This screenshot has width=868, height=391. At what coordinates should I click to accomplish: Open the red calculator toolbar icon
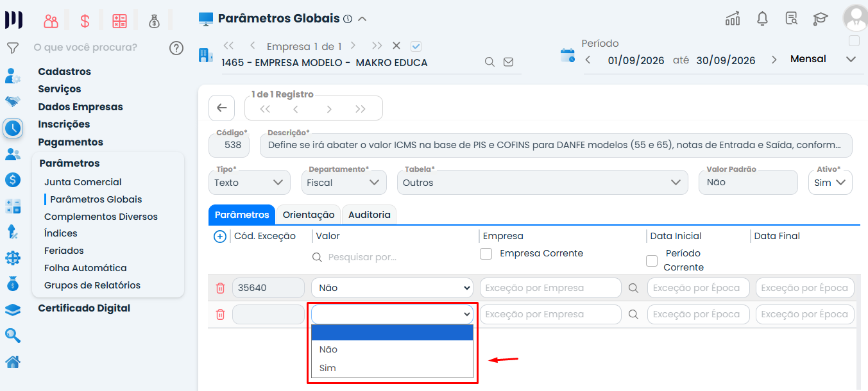[119, 21]
